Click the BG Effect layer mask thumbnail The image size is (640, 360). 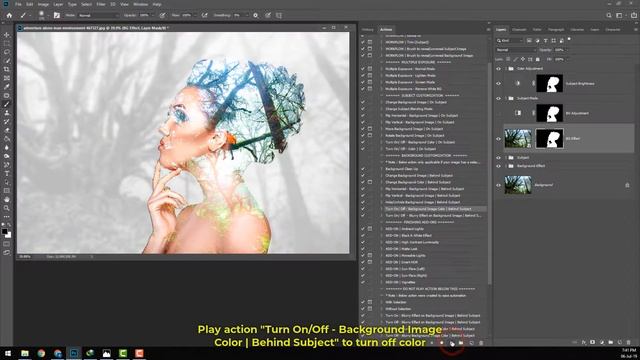(x=549, y=139)
